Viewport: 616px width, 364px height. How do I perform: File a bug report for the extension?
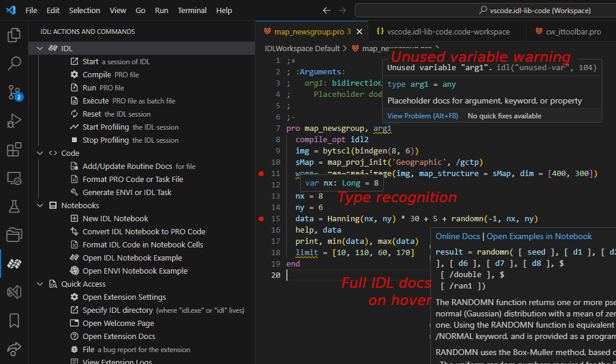[x=130, y=350]
